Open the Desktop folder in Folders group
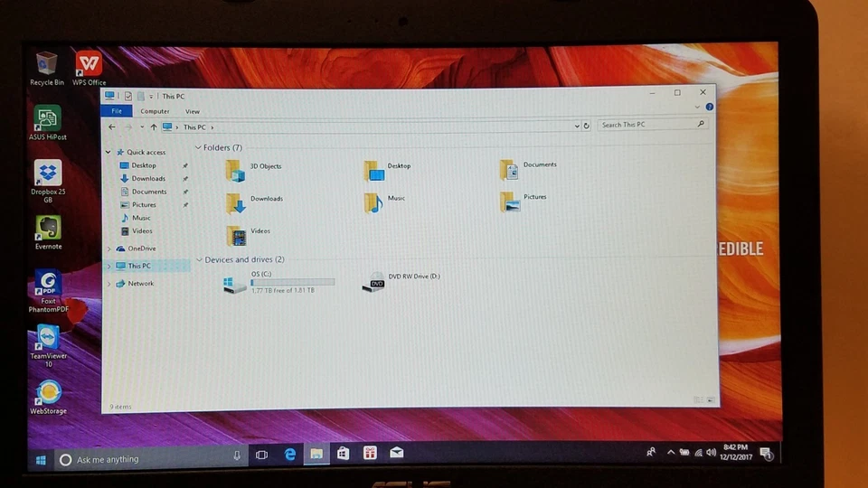This screenshot has height=488, width=868. [x=387, y=171]
